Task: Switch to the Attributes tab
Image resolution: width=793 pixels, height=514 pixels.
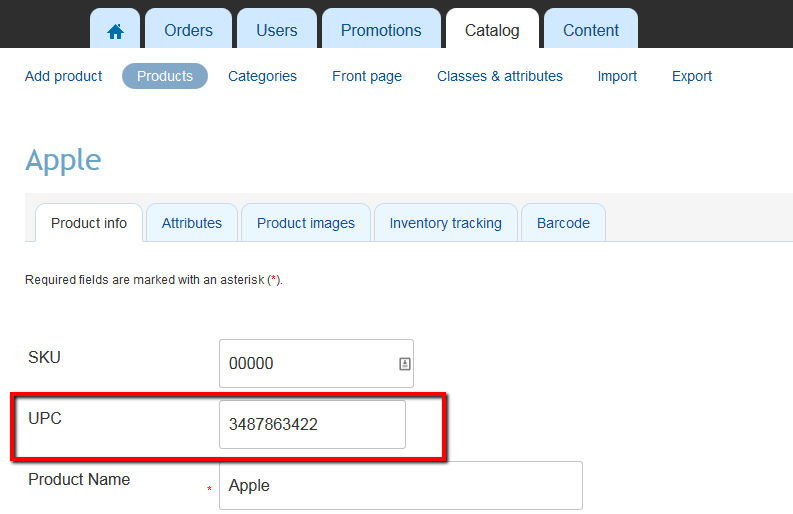Action: click(x=192, y=223)
